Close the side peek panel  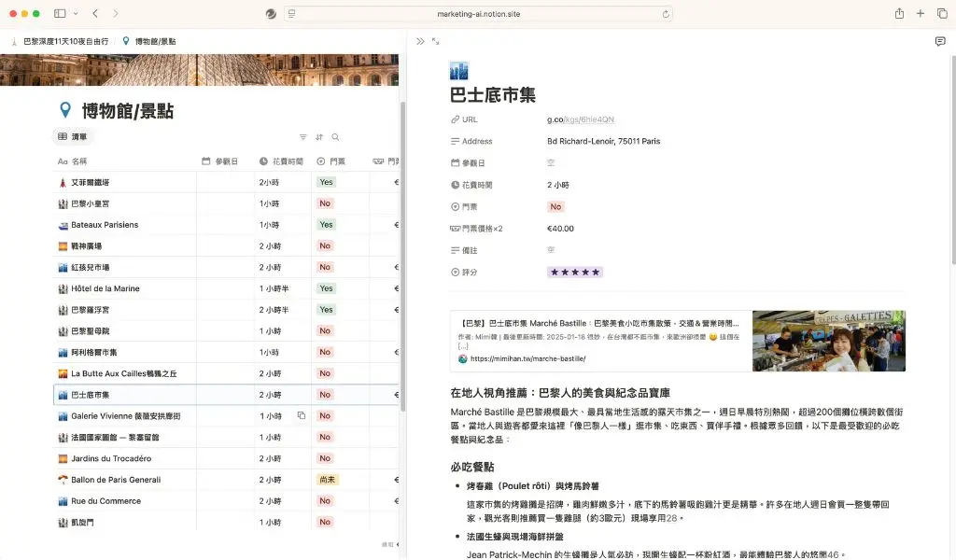[420, 41]
